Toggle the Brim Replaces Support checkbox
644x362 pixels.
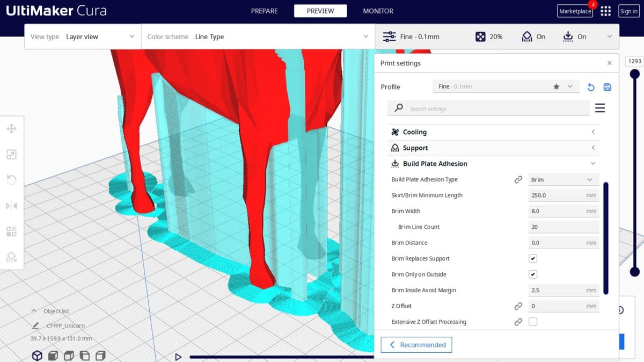click(x=533, y=258)
